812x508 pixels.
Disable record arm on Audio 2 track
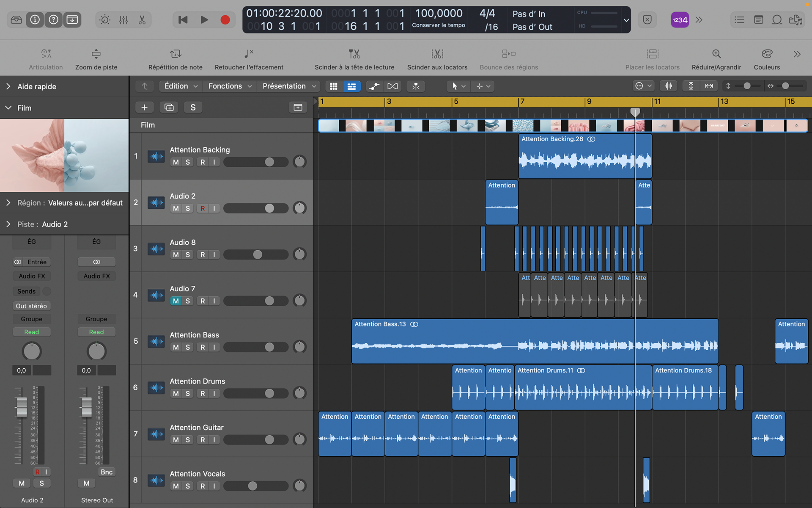pyautogui.click(x=203, y=208)
